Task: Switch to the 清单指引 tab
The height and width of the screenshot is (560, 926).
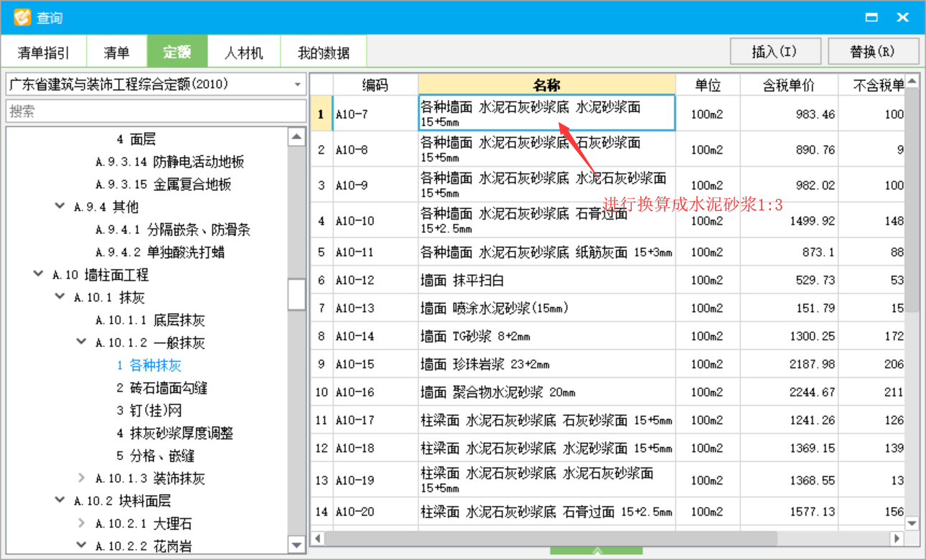Action: pyautogui.click(x=44, y=52)
